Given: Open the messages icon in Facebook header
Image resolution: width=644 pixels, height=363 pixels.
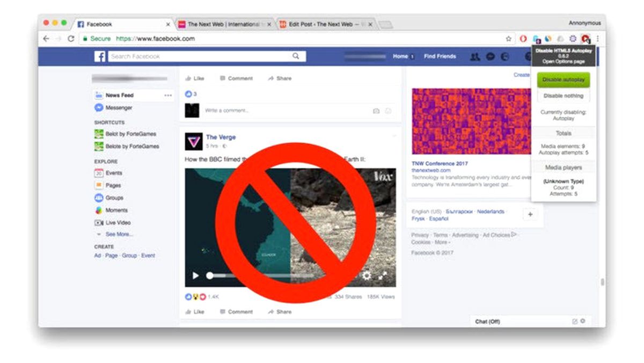Looking at the screenshot, I should click(490, 56).
